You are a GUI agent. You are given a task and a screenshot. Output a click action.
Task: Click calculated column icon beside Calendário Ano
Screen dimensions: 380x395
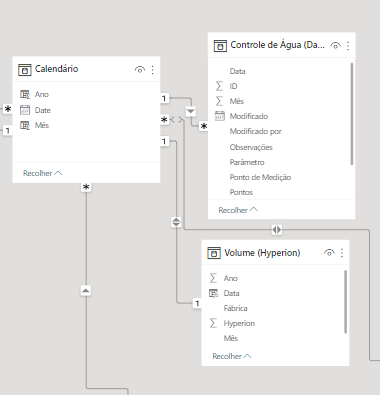pyautogui.click(x=25, y=94)
